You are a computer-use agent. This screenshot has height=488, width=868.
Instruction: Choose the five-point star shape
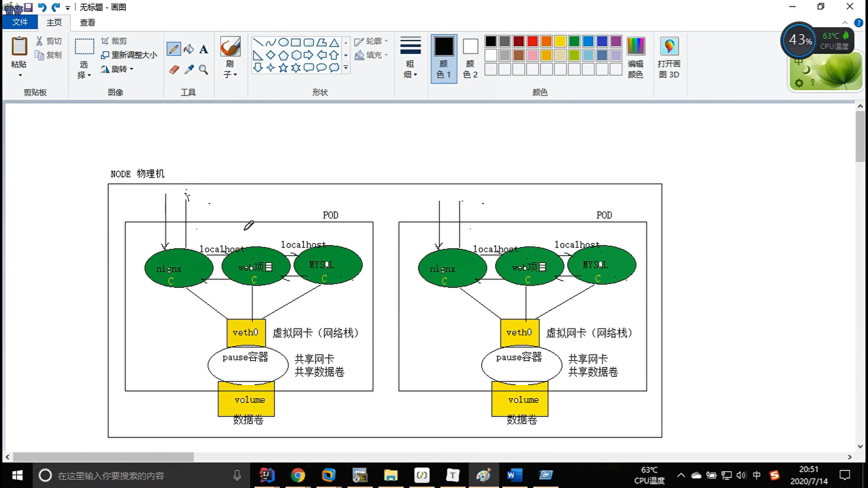(283, 68)
